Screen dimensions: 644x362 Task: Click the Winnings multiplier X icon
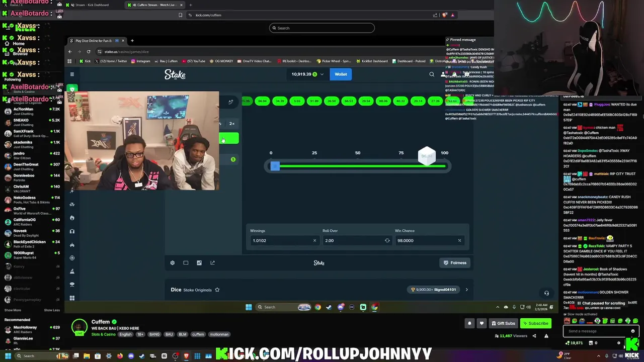pyautogui.click(x=314, y=240)
